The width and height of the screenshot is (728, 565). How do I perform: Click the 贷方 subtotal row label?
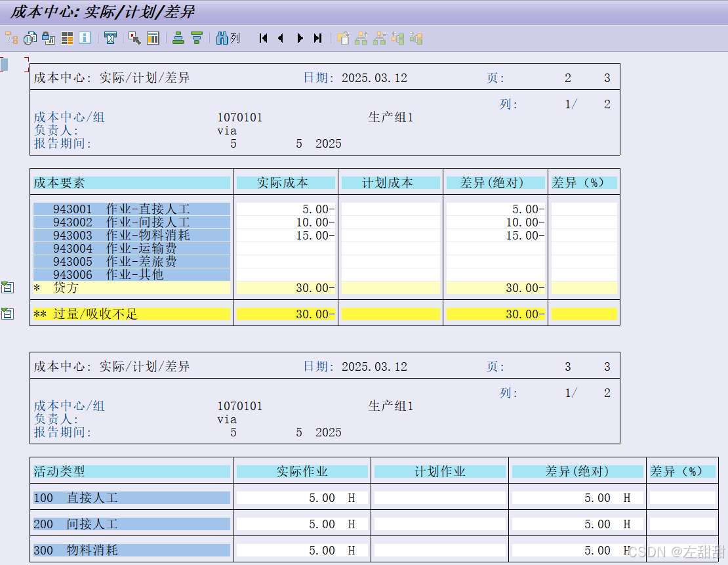click(132, 287)
